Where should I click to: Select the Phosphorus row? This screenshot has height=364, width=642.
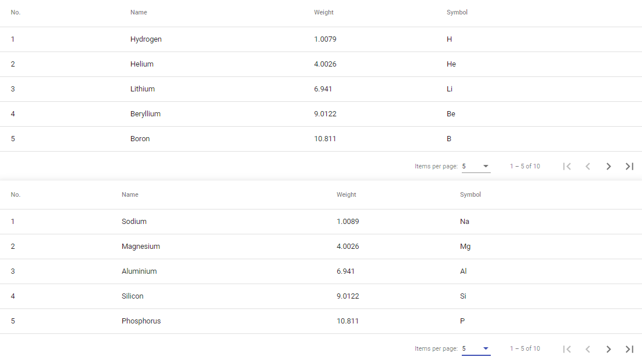(321, 321)
